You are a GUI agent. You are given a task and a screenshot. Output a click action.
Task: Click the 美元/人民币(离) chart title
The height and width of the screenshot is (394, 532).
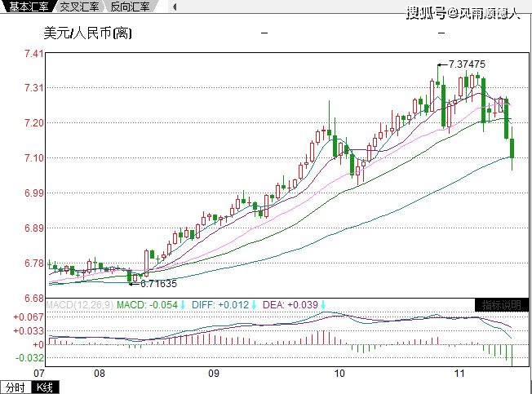pos(87,34)
